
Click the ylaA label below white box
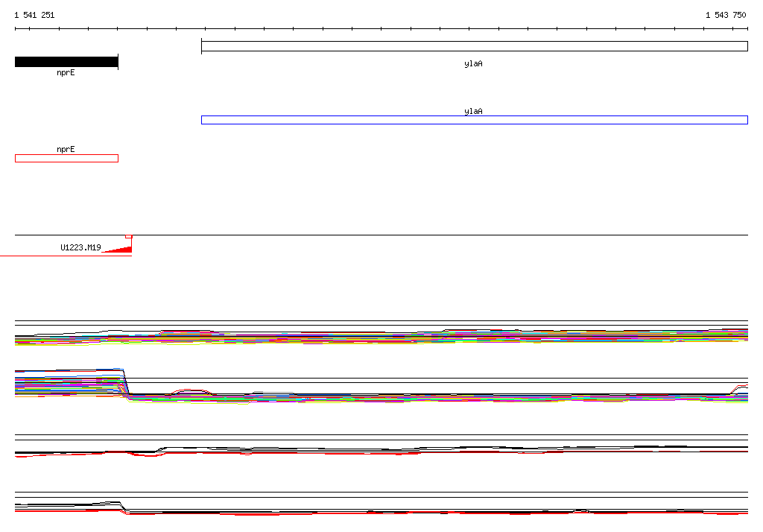click(x=473, y=64)
